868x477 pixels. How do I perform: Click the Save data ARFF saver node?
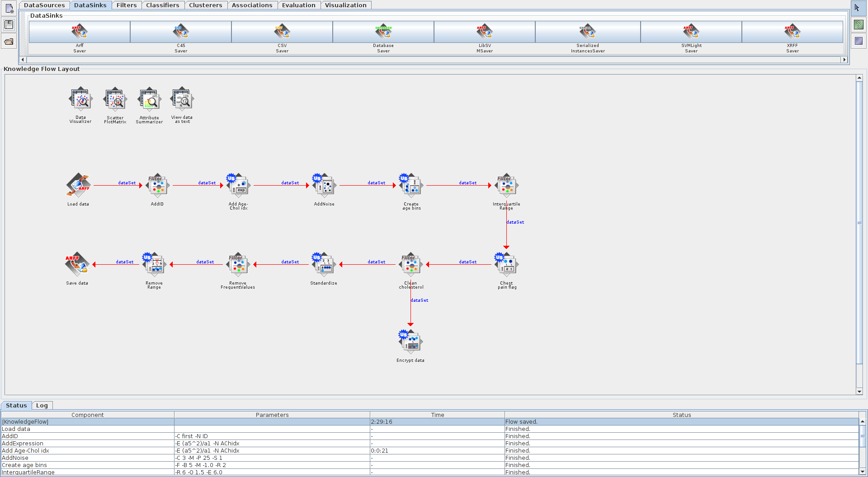[x=77, y=265]
